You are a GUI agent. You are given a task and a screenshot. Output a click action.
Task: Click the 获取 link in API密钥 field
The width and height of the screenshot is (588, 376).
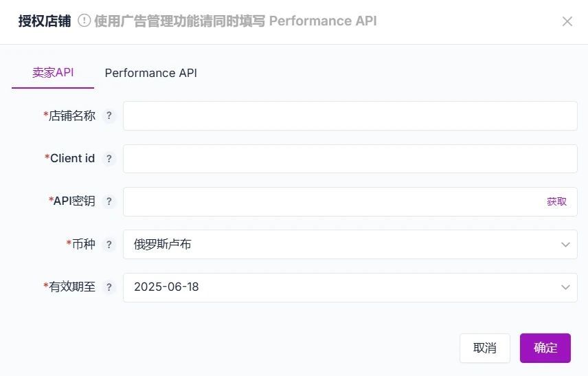(x=556, y=202)
